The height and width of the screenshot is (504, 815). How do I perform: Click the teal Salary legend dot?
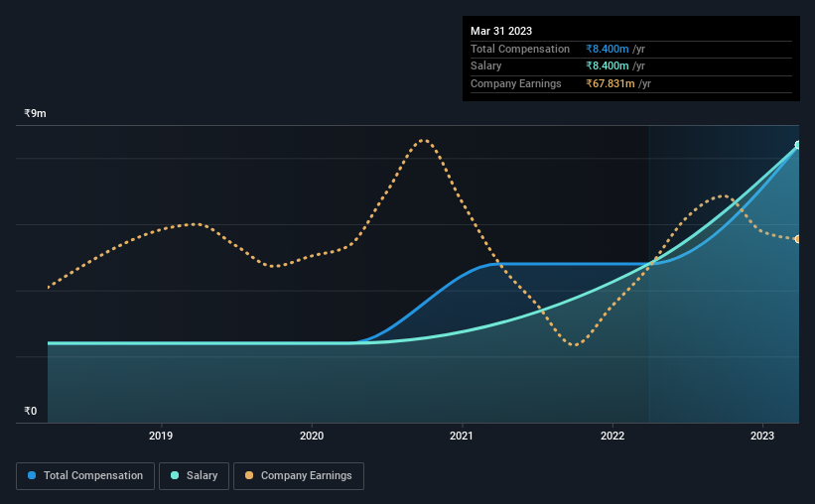(175, 475)
